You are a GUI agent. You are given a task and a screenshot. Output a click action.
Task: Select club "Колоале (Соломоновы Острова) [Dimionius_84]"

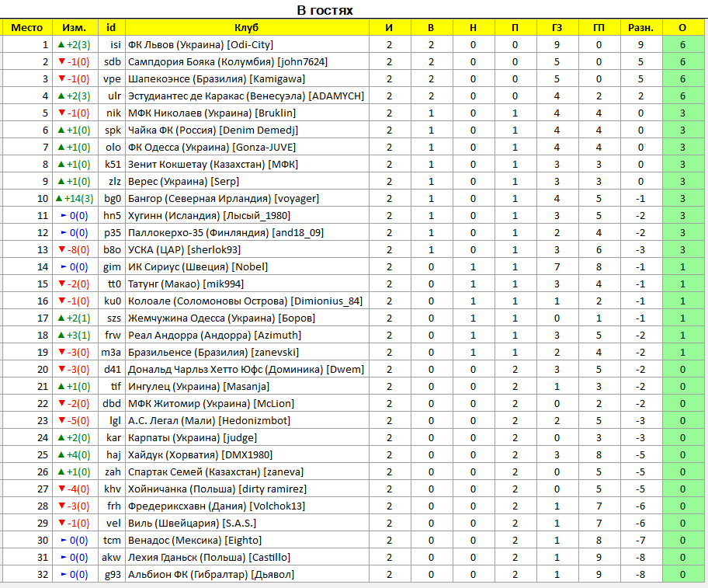pos(245,301)
